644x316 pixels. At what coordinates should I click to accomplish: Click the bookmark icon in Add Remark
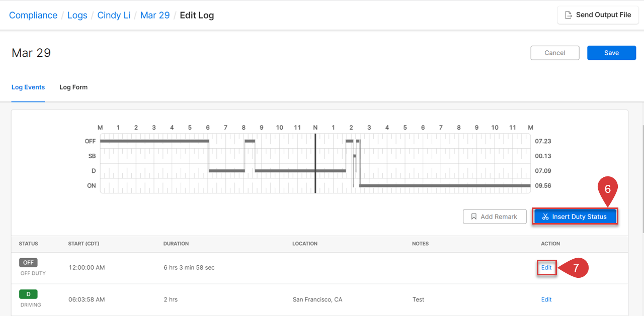point(473,217)
